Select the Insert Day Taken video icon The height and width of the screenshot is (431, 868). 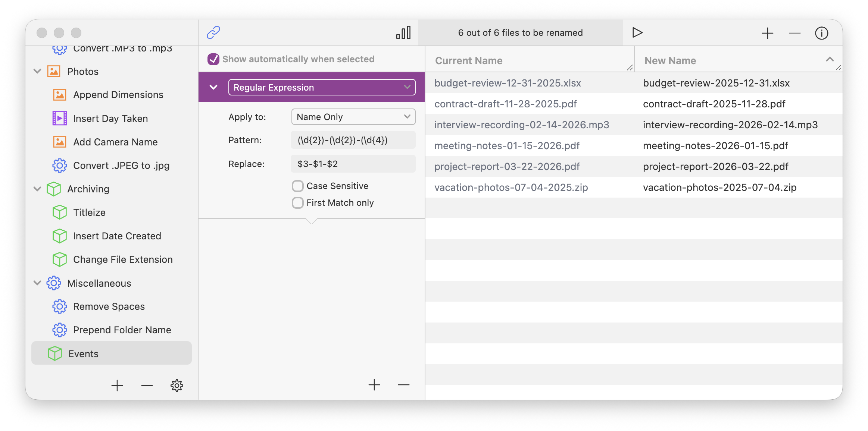click(59, 118)
